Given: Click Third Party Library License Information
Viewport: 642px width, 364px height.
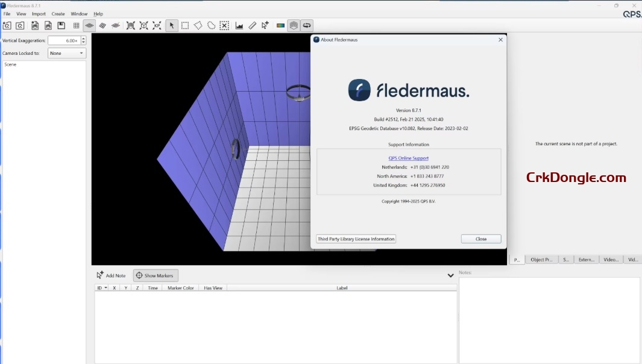Looking at the screenshot, I should [x=356, y=239].
